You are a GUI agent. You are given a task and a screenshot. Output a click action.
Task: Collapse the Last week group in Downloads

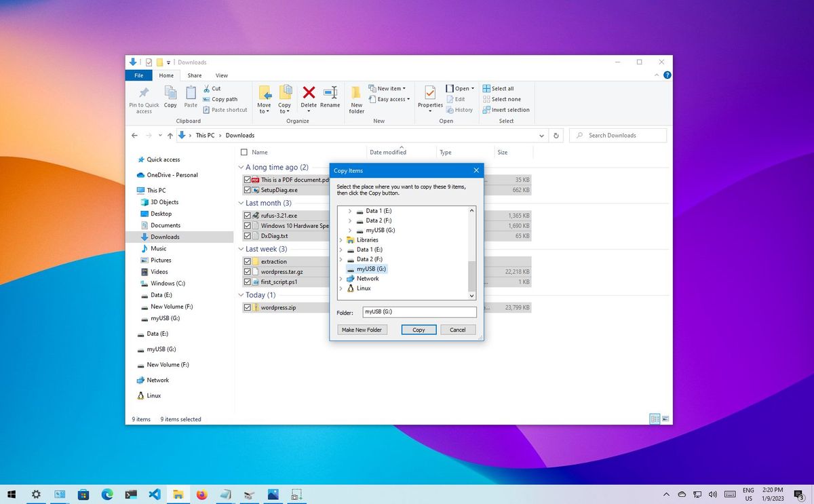click(x=240, y=249)
